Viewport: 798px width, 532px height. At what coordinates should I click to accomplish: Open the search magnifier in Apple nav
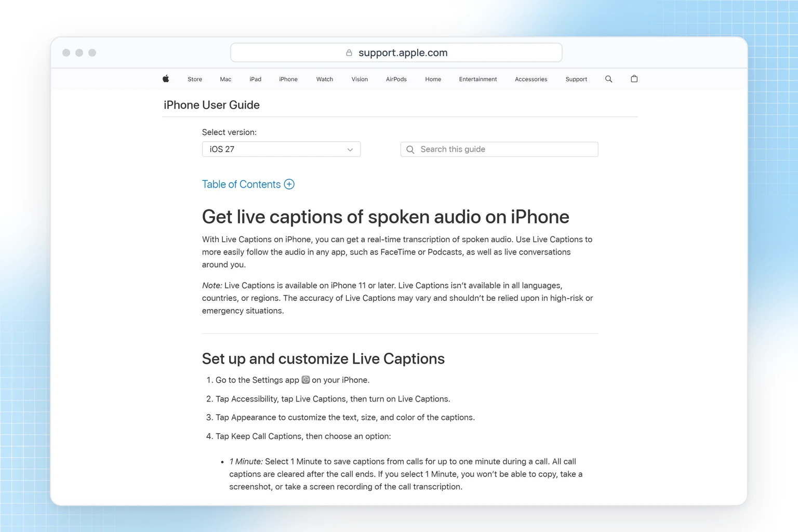click(608, 79)
